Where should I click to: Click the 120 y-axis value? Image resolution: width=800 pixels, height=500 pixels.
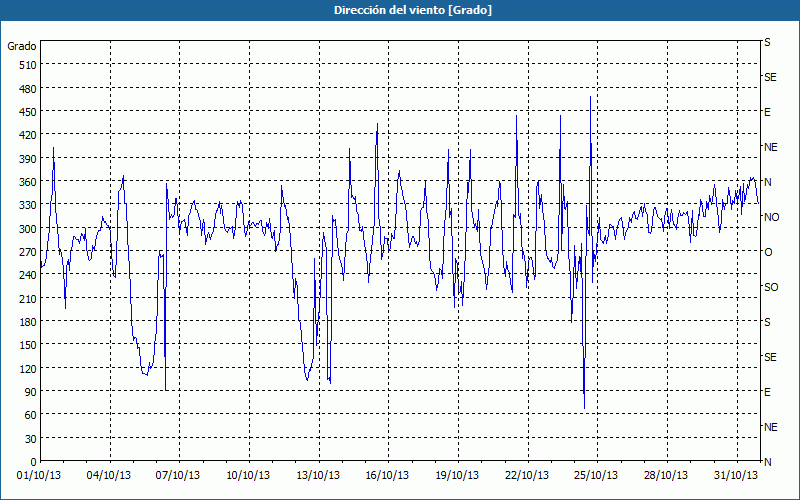coord(28,368)
